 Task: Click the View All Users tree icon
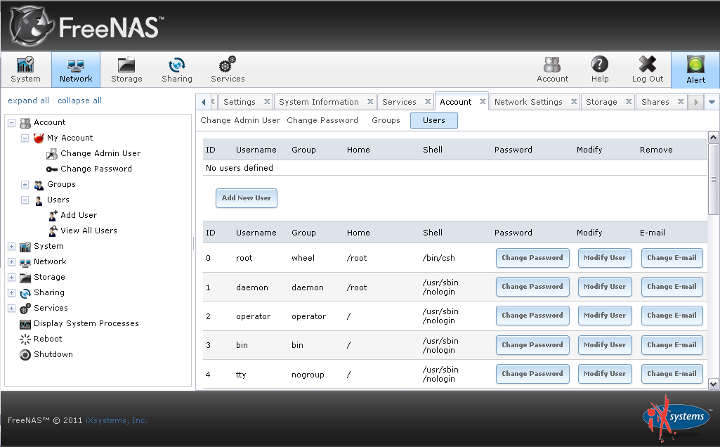pos(53,231)
